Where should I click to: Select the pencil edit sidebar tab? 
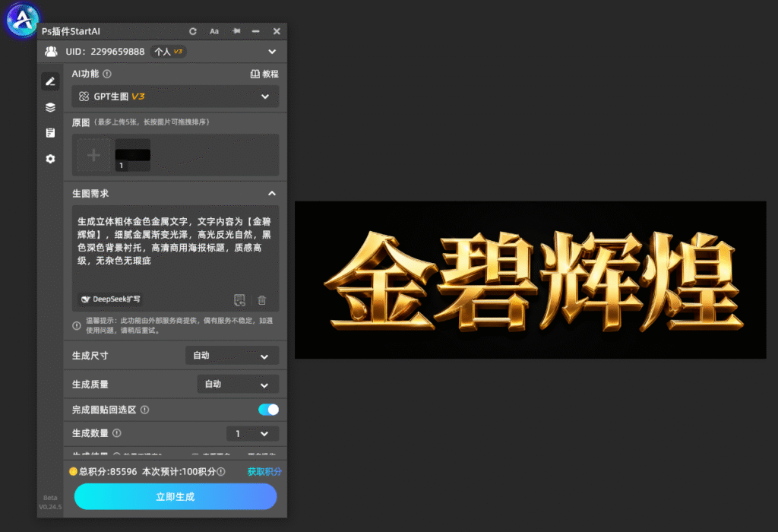pyautogui.click(x=51, y=81)
